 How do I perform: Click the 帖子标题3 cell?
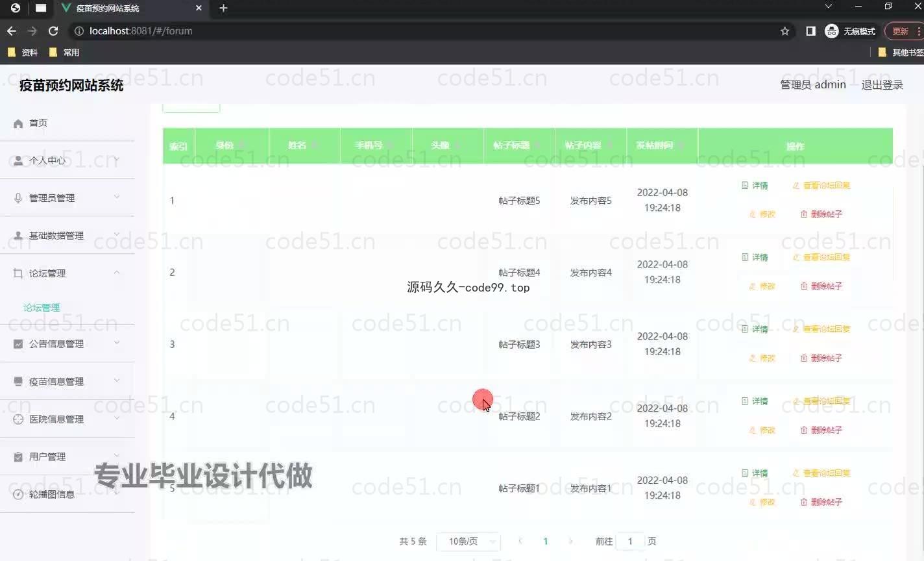[519, 345]
